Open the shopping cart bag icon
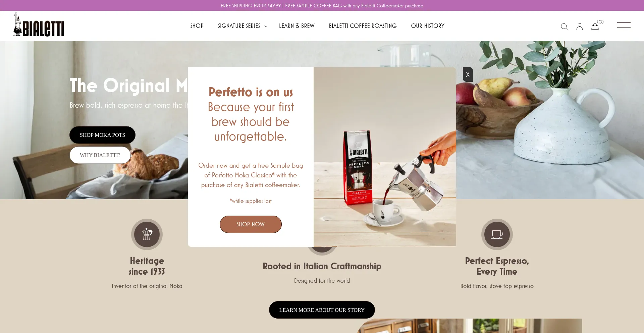 [x=595, y=26]
